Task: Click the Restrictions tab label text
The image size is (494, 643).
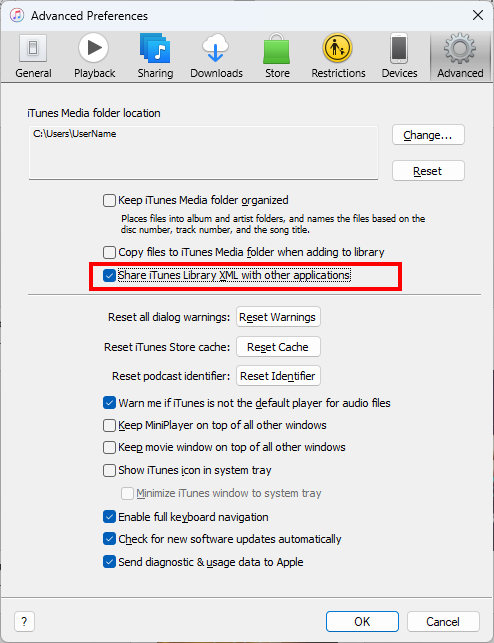Action: pyautogui.click(x=338, y=73)
